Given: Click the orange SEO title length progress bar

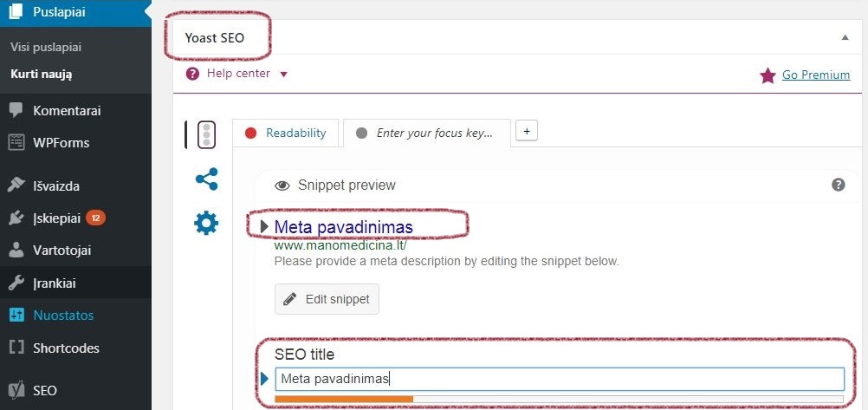Looking at the screenshot, I should (344, 399).
